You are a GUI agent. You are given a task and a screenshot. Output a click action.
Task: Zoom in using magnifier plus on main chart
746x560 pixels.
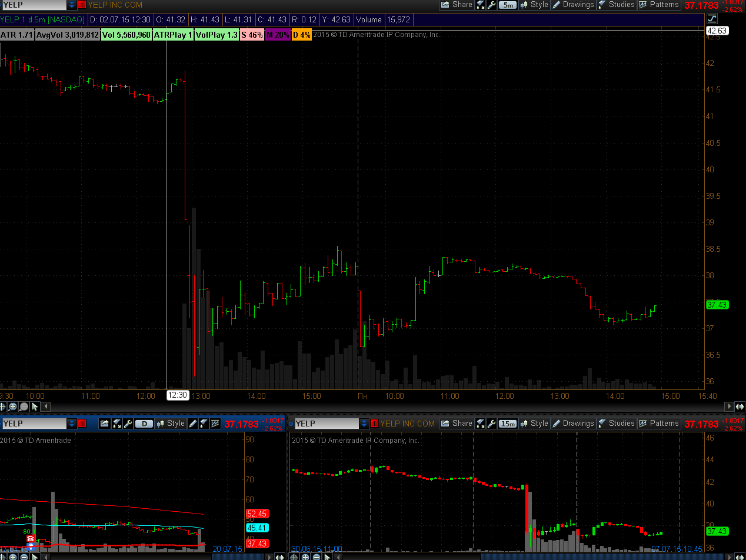pyautogui.click(x=13, y=406)
